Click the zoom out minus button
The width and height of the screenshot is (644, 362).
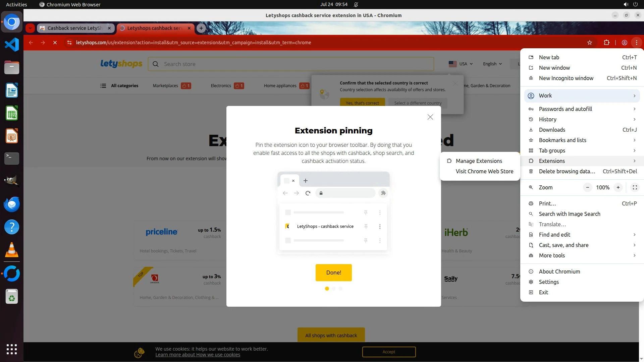tap(587, 187)
